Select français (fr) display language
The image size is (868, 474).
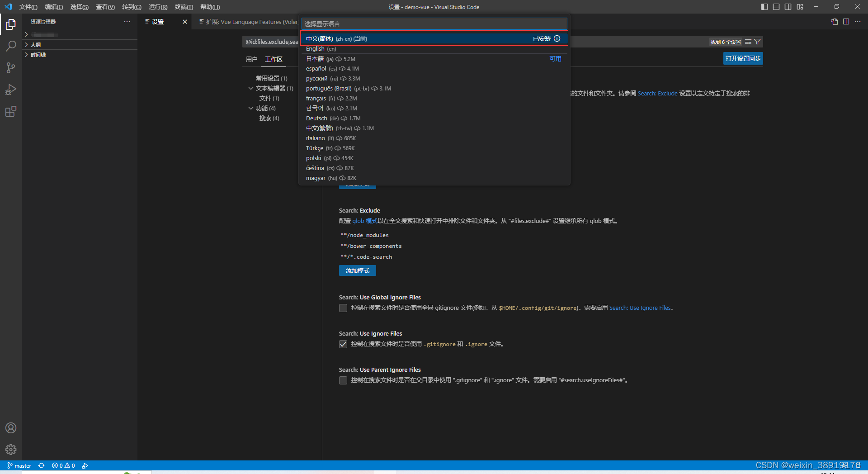click(x=434, y=99)
